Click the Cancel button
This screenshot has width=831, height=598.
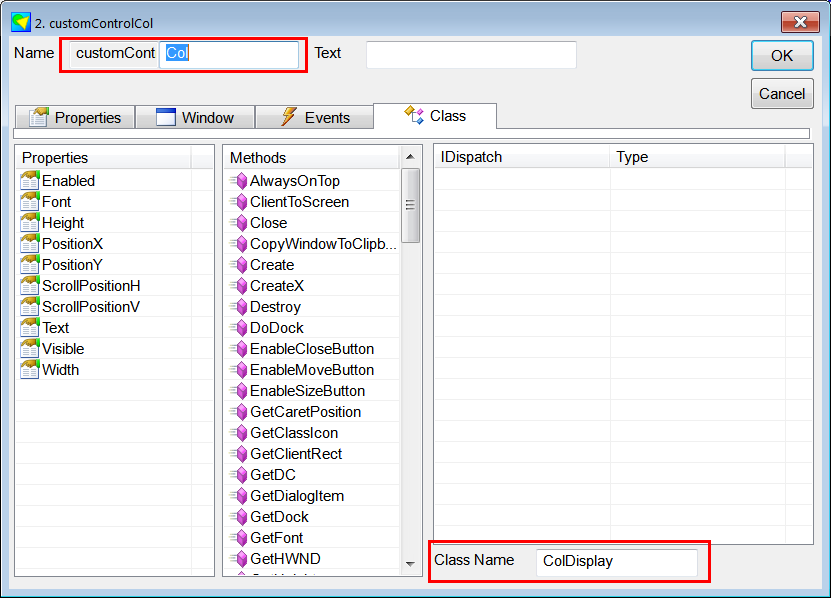tap(782, 94)
